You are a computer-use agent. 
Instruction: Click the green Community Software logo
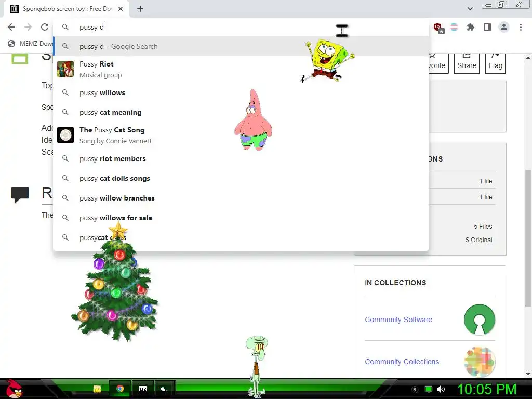480,320
